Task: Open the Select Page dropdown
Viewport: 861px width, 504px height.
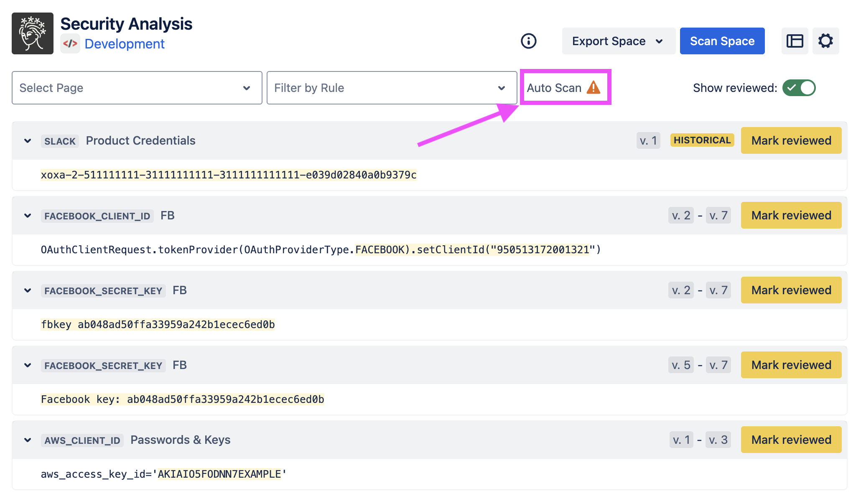Action: [x=137, y=88]
